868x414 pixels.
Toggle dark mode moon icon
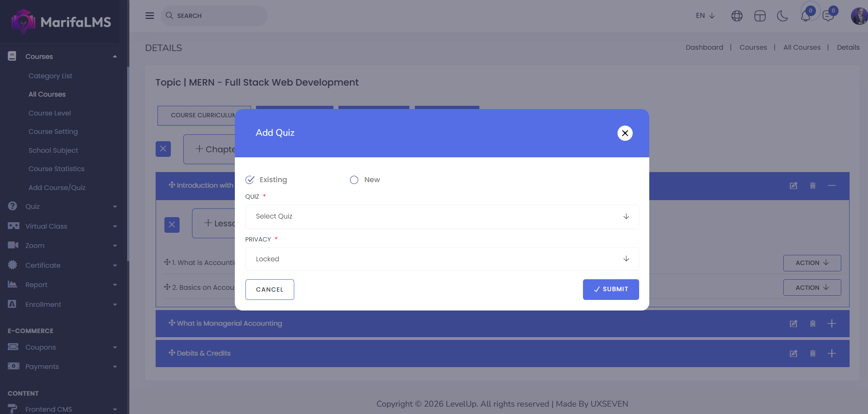point(782,16)
